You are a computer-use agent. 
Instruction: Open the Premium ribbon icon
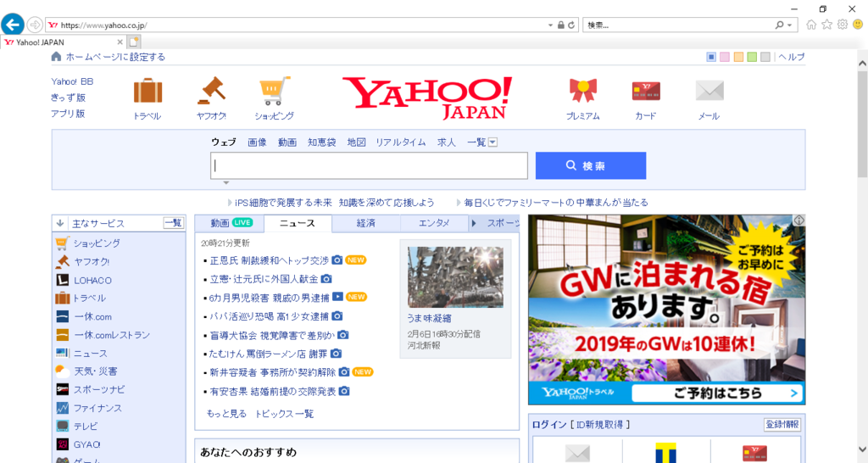click(x=583, y=90)
